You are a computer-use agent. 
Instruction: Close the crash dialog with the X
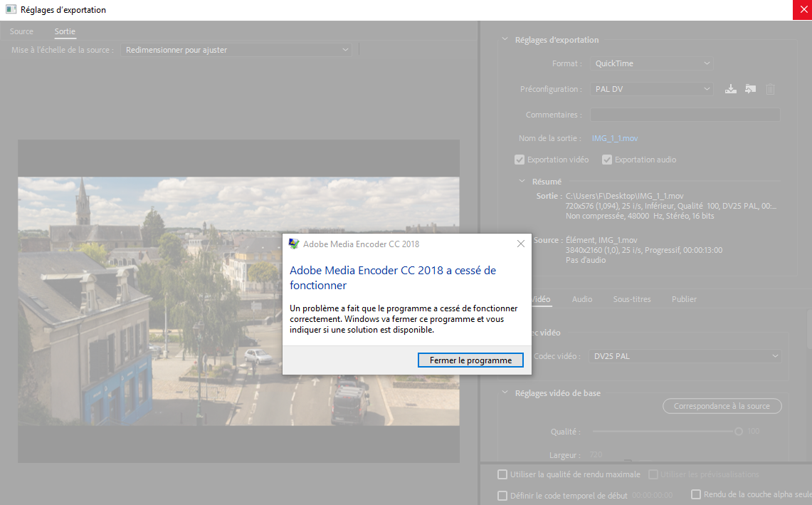(521, 244)
